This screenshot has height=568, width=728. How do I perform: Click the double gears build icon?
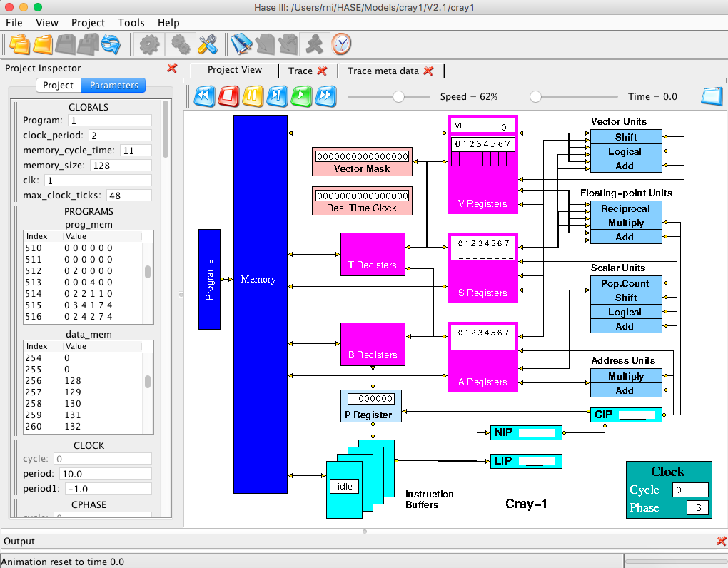click(180, 44)
